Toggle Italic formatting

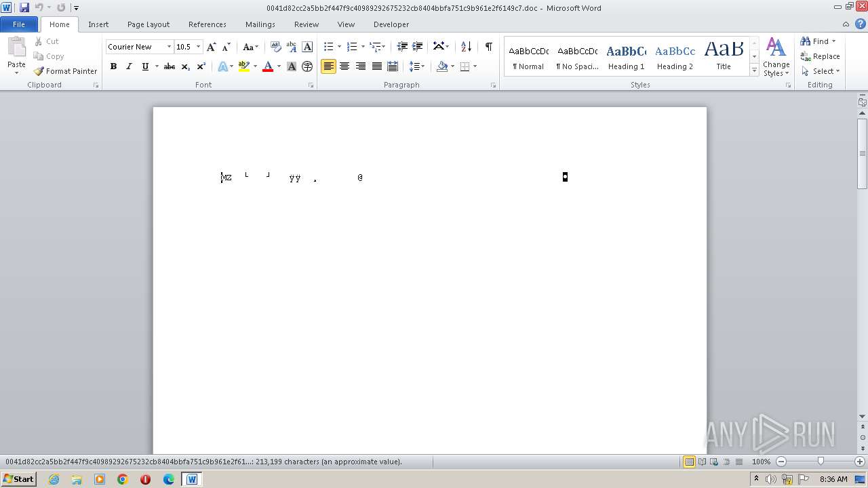129,66
